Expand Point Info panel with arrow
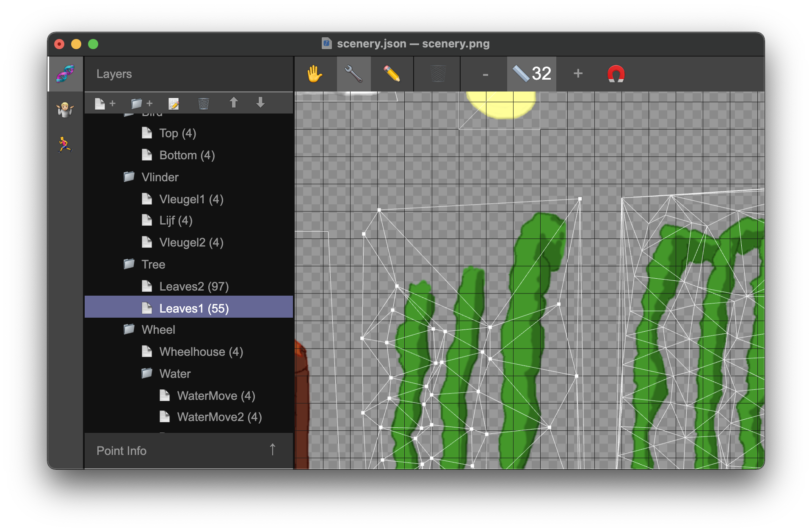 click(x=273, y=450)
